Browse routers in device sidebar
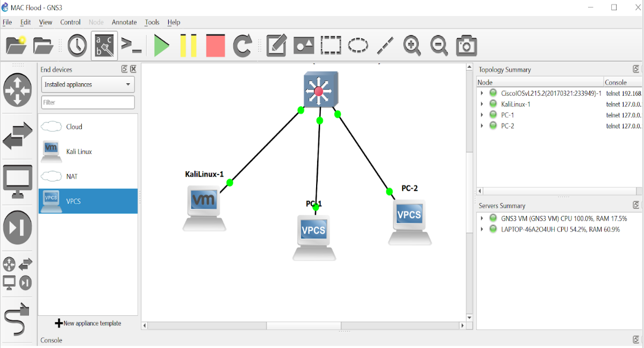 point(17,90)
